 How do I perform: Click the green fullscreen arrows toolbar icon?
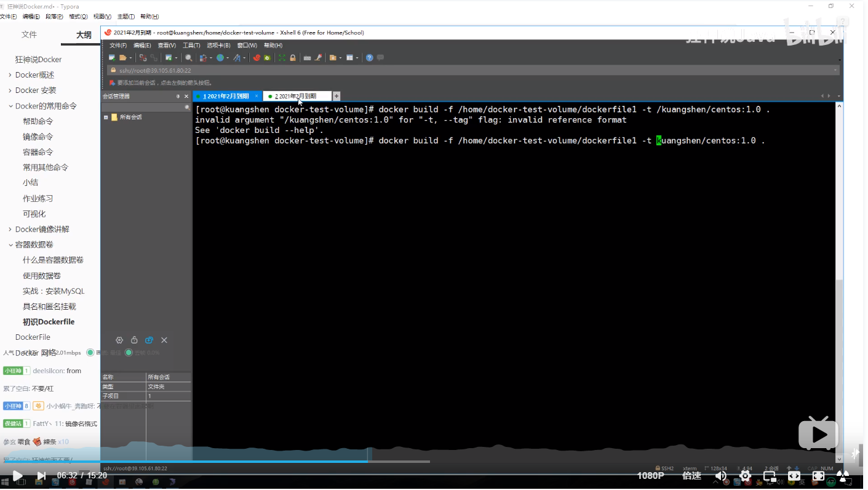click(282, 58)
